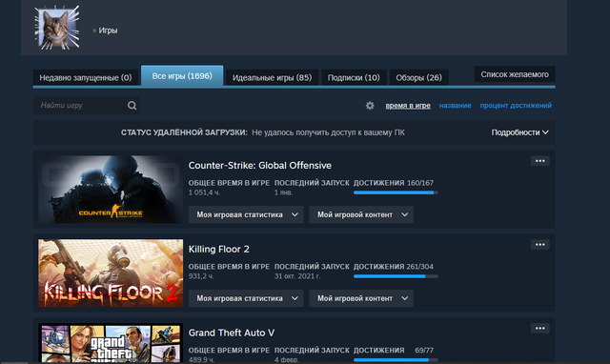Screen dimensions: 610x364
Task: Open the Подписки (10) tab
Action: pos(354,77)
